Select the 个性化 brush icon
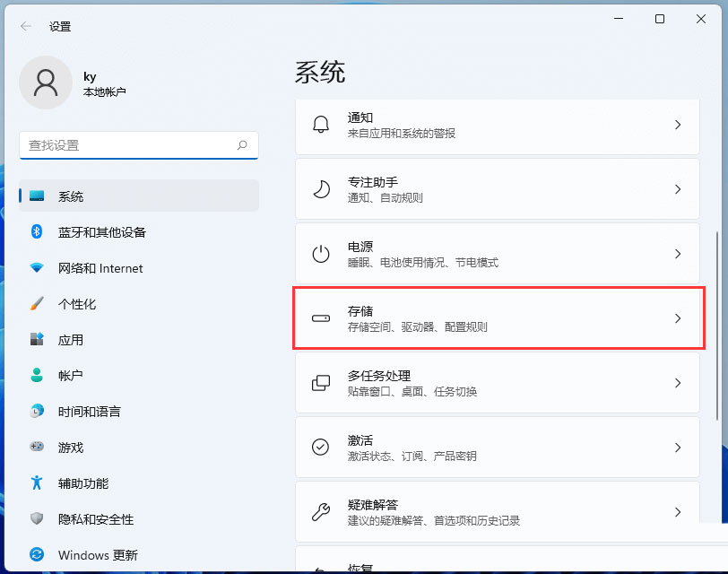The image size is (728, 574). tap(36, 303)
